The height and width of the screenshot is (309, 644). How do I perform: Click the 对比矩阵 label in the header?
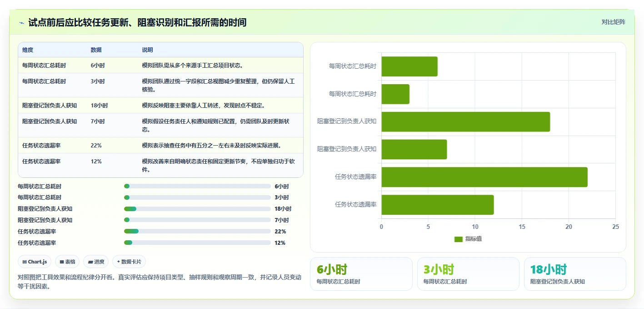(613, 22)
